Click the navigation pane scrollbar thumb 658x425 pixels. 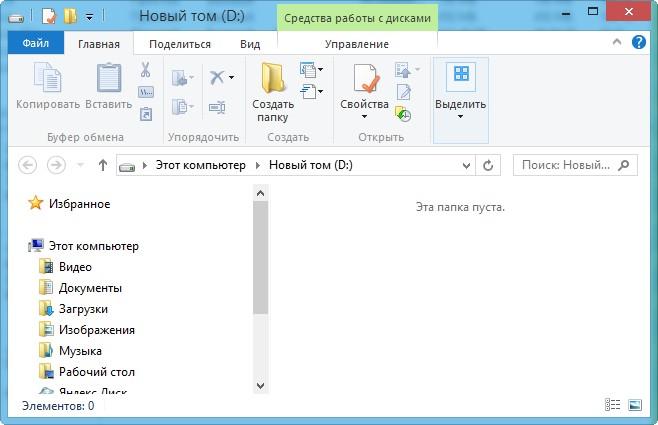[260, 257]
